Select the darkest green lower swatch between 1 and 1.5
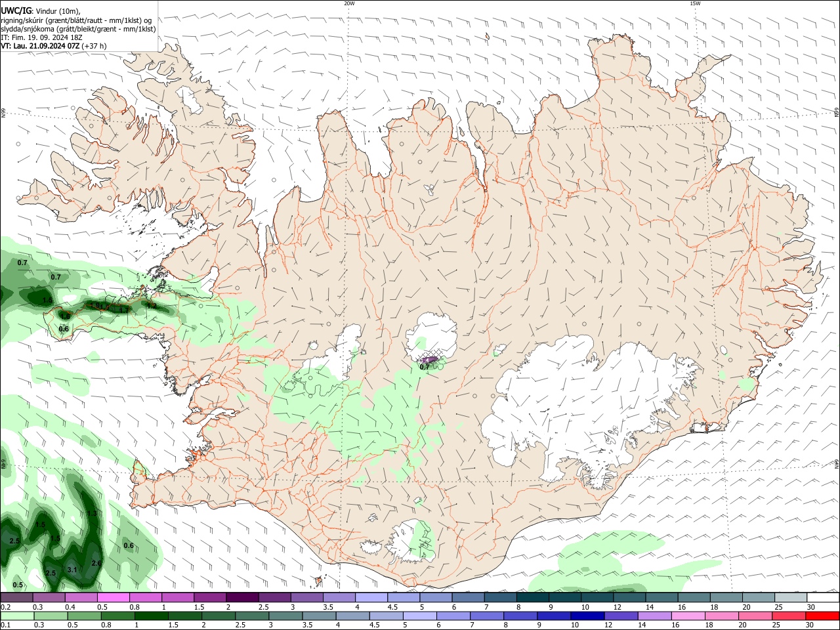The height and width of the screenshot is (630, 840). point(151,616)
